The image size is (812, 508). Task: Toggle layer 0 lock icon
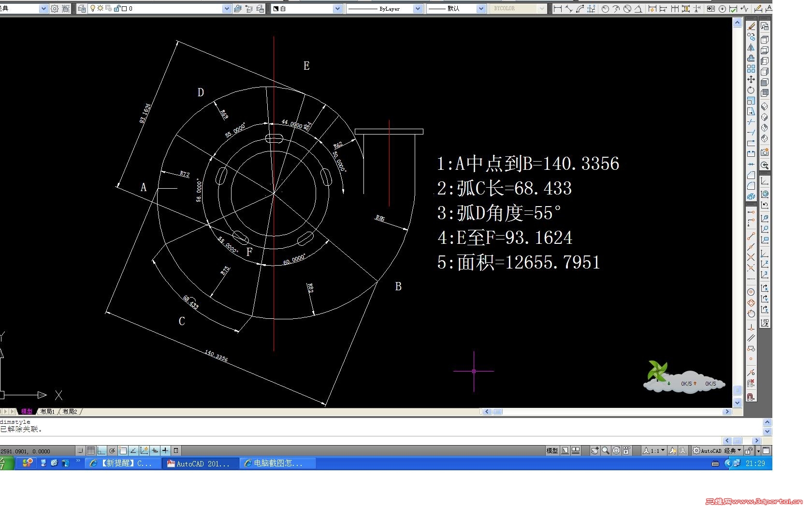pos(116,9)
